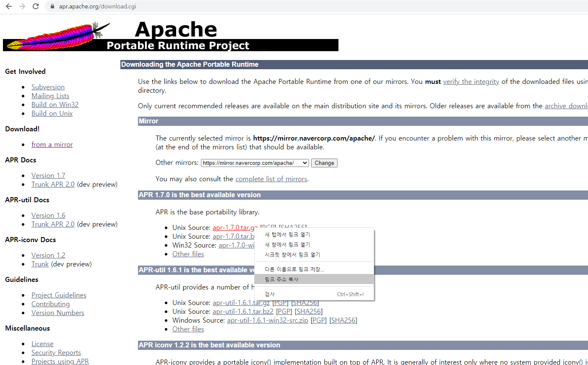
Task: Click the Change mirror button
Action: pyautogui.click(x=324, y=163)
